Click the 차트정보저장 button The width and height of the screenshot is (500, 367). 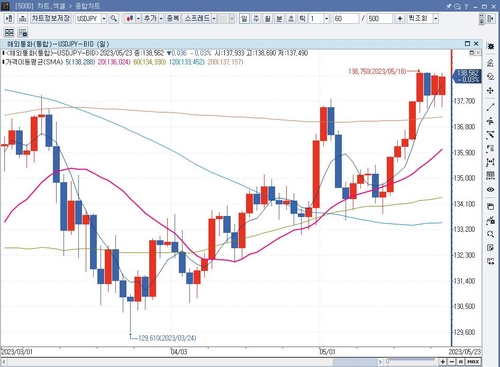pyautogui.click(x=51, y=19)
